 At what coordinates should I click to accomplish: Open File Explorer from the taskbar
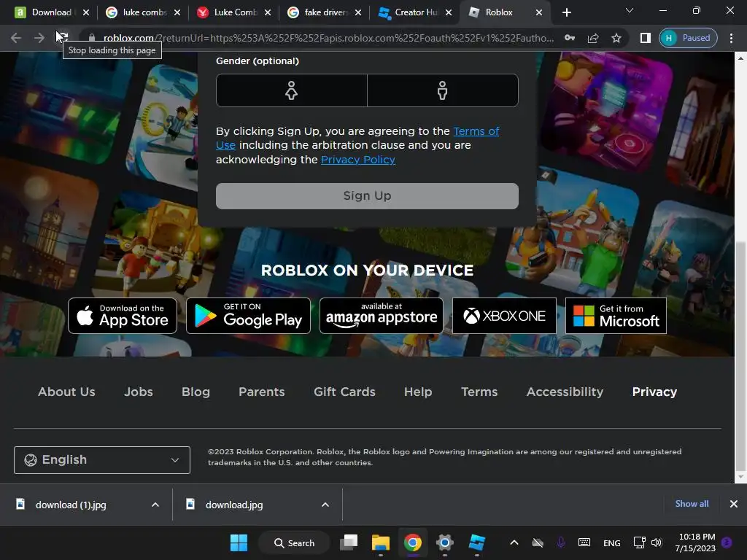coord(381,542)
